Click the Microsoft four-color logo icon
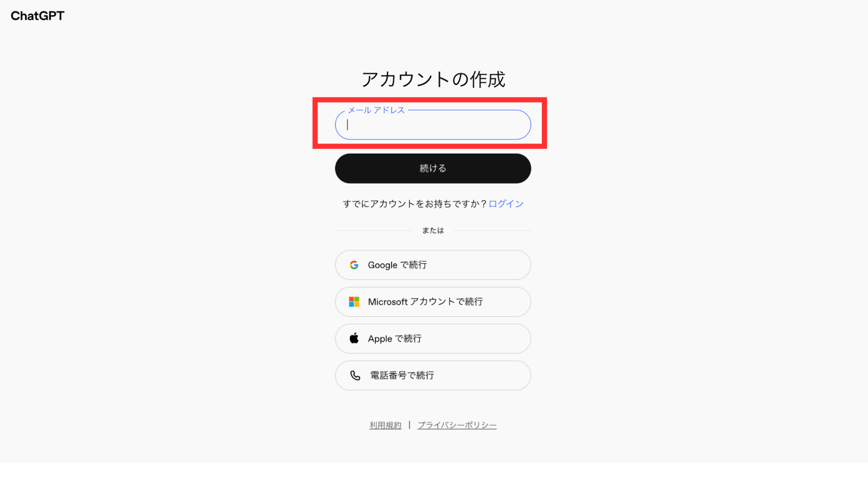The image size is (868, 484). [x=354, y=302]
